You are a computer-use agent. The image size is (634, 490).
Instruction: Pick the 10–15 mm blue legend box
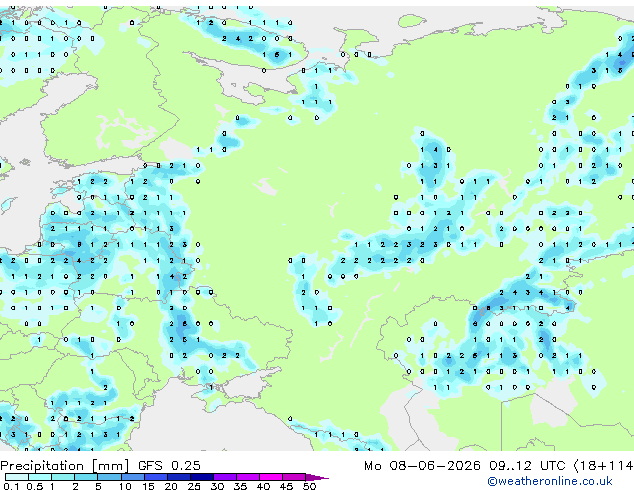pos(133,477)
